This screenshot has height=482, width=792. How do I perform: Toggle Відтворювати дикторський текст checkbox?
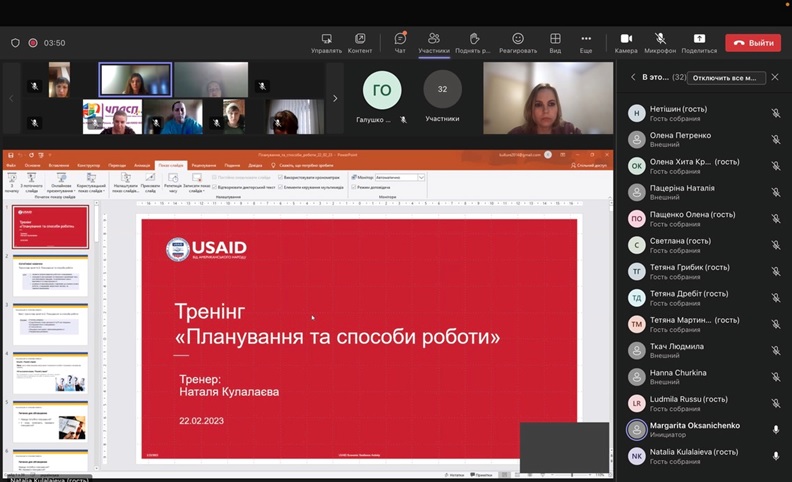pos(215,187)
